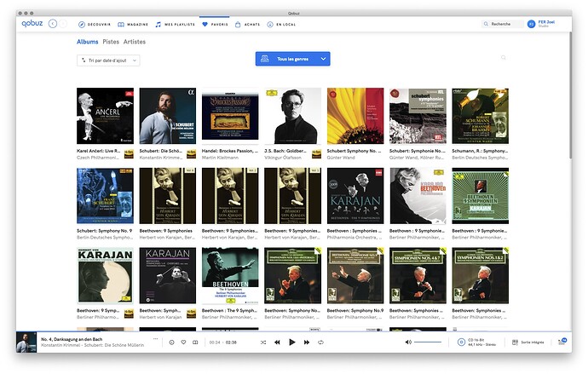The image size is (588, 374).
Task: Click the Martin Kleitmann artist link
Action: (x=220, y=158)
